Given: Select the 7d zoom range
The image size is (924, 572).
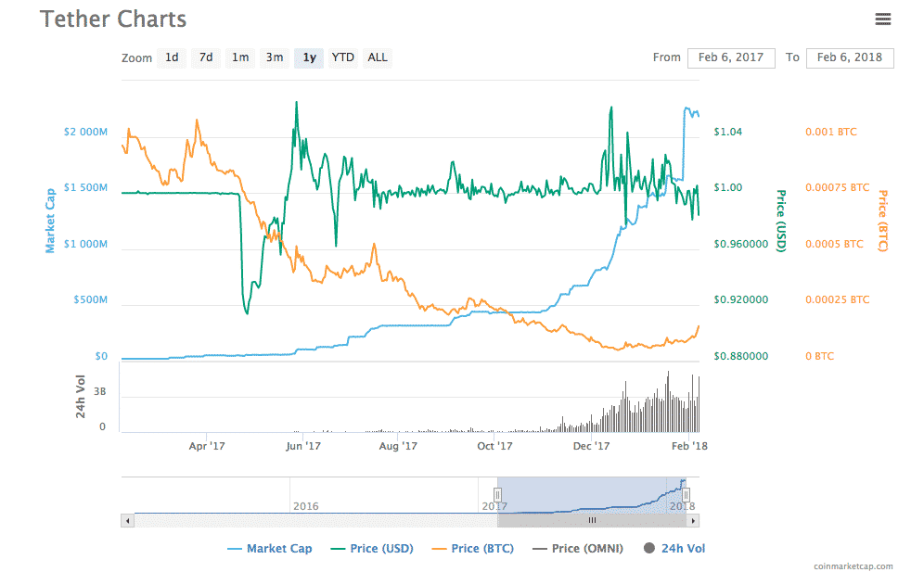Looking at the screenshot, I should tap(206, 57).
